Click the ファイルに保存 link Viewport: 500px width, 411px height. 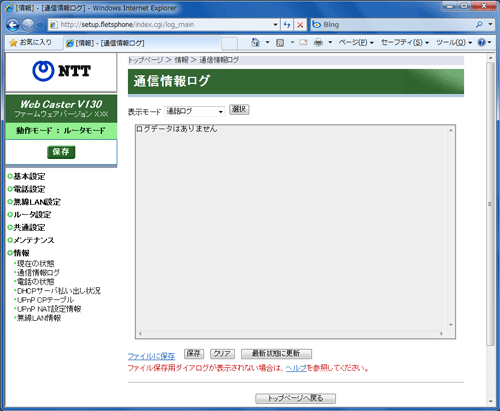click(x=151, y=356)
